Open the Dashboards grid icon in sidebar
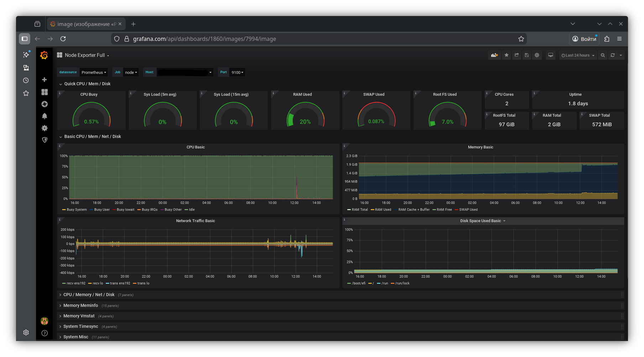644x357 pixels. pos(44,92)
